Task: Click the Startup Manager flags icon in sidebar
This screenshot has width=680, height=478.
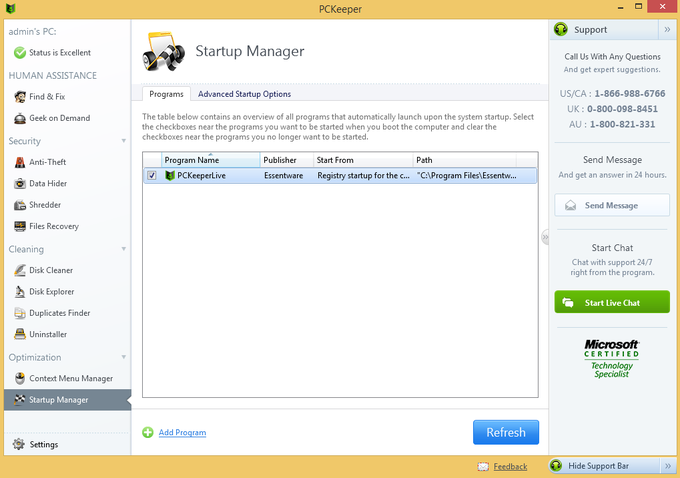Action: [20, 399]
